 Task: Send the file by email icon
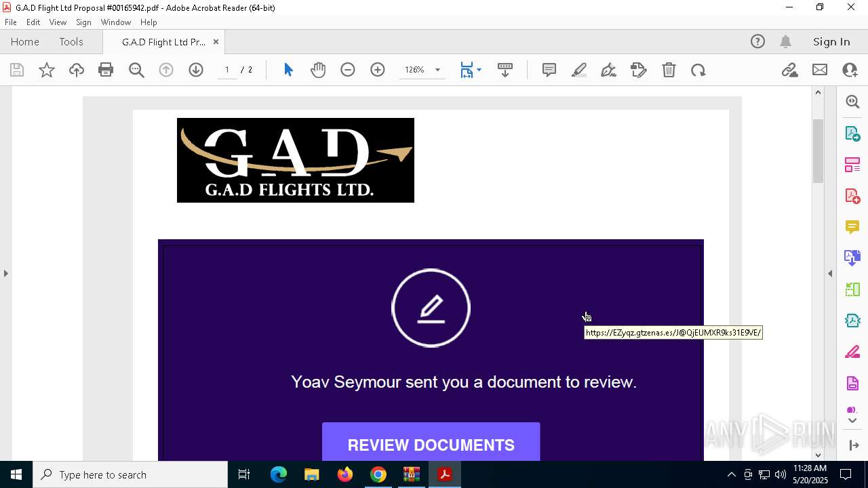pyautogui.click(x=820, y=70)
